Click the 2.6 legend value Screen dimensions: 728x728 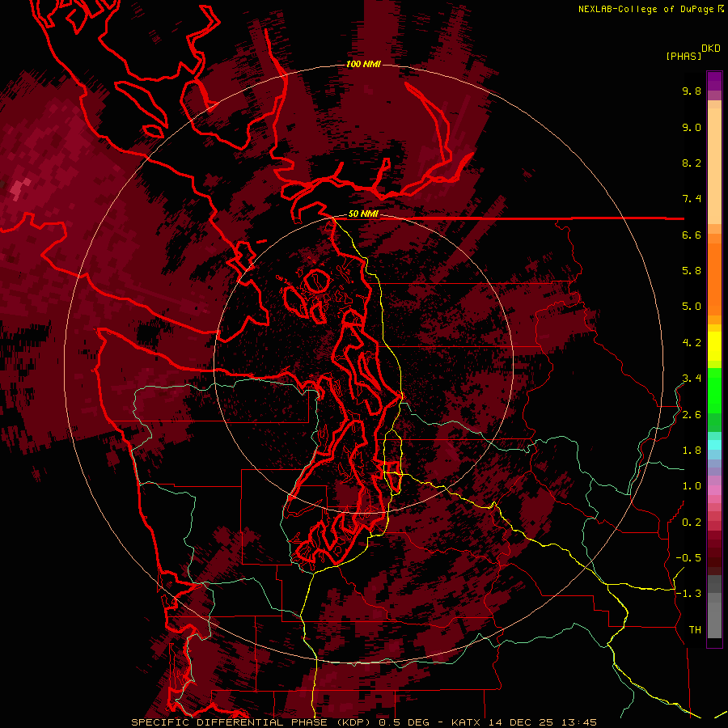[x=692, y=415]
